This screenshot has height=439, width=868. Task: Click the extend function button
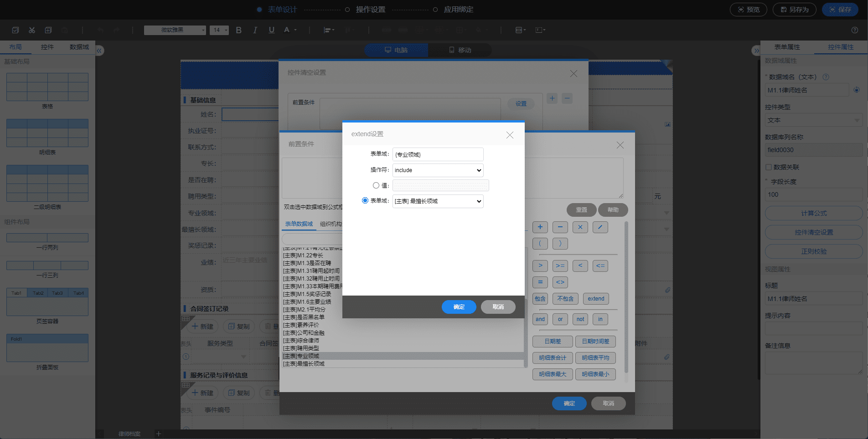[596, 299]
